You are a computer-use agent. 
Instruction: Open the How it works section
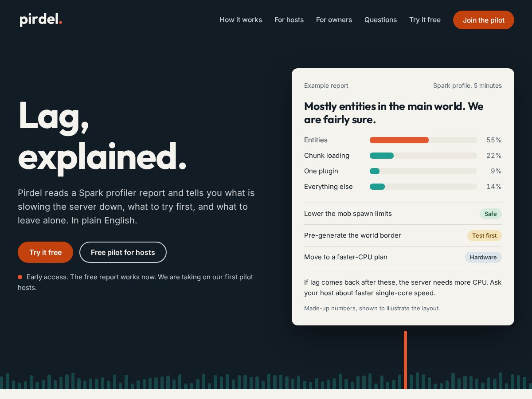tap(241, 20)
